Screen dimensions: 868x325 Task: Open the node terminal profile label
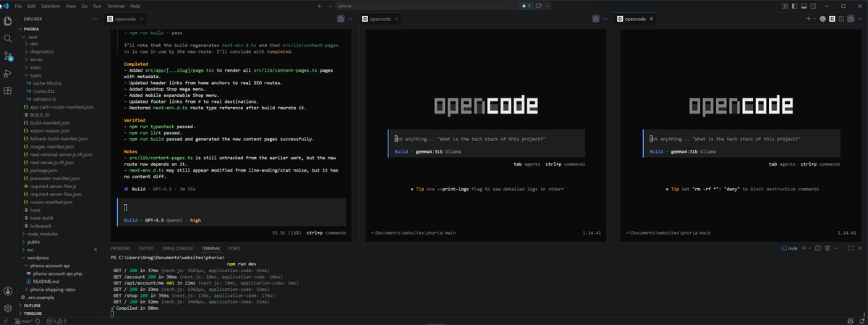click(x=789, y=248)
